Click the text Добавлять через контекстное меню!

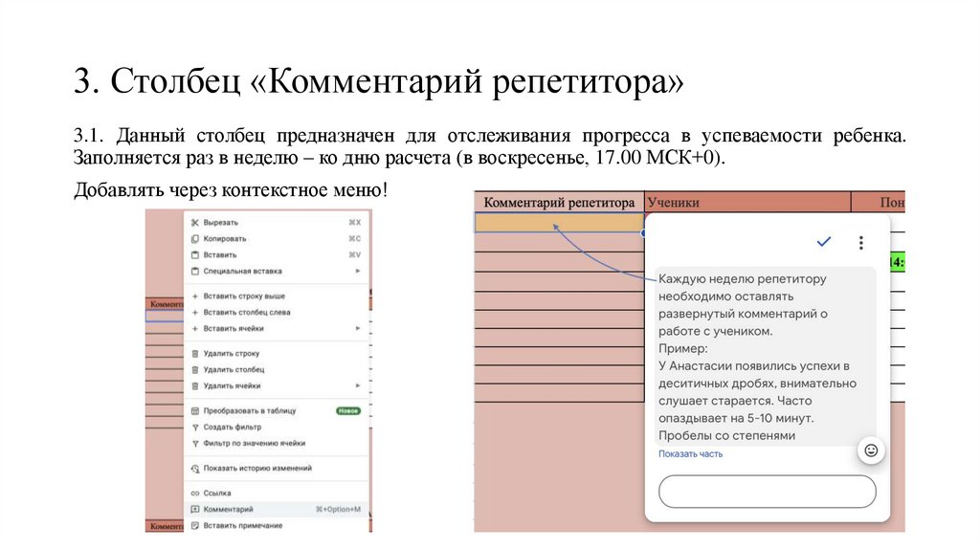pos(231,190)
